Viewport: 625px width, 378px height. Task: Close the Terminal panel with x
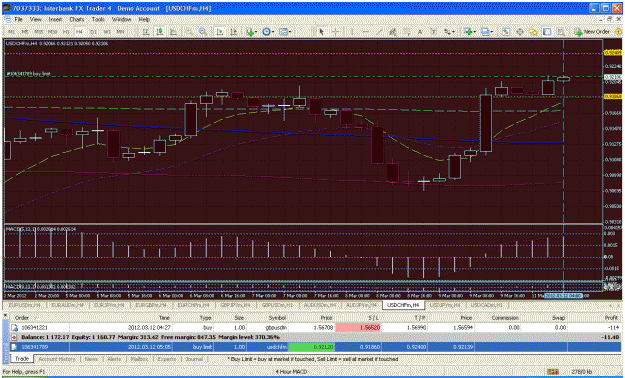coord(6,315)
